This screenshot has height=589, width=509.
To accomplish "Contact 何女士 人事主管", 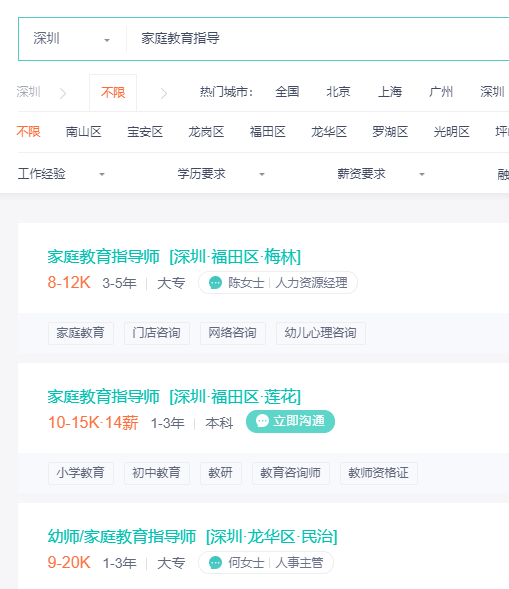I will coord(266,563).
